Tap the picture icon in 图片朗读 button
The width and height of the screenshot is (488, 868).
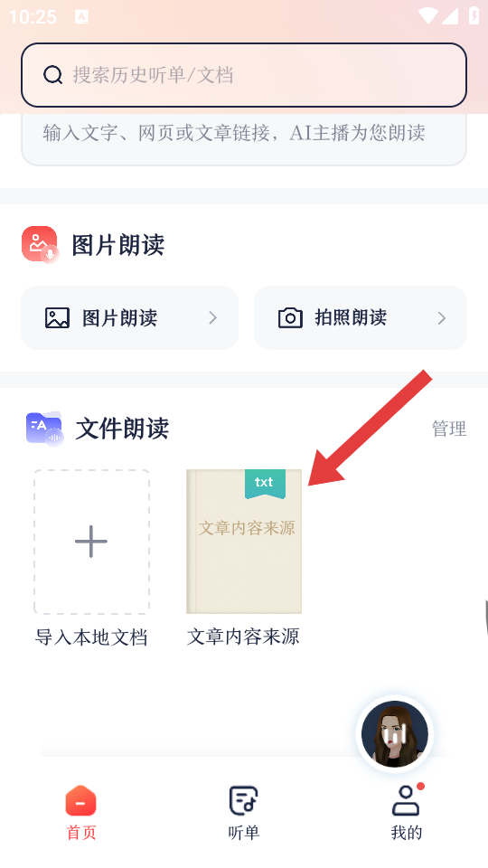(57, 317)
